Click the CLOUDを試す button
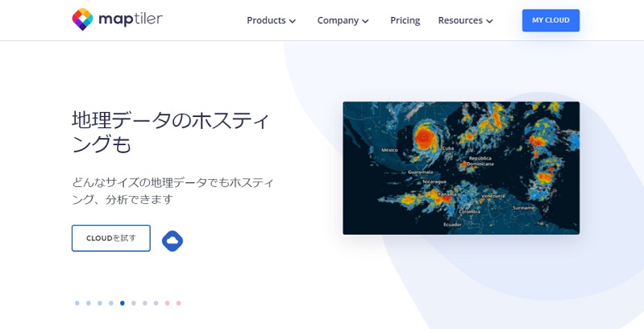 click(x=111, y=238)
